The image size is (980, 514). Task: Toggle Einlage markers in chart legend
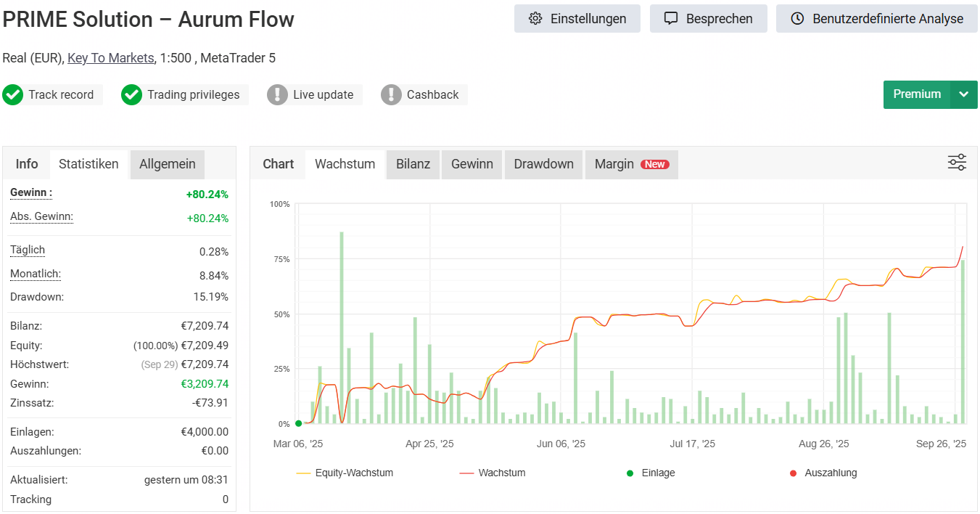click(651, 473)
